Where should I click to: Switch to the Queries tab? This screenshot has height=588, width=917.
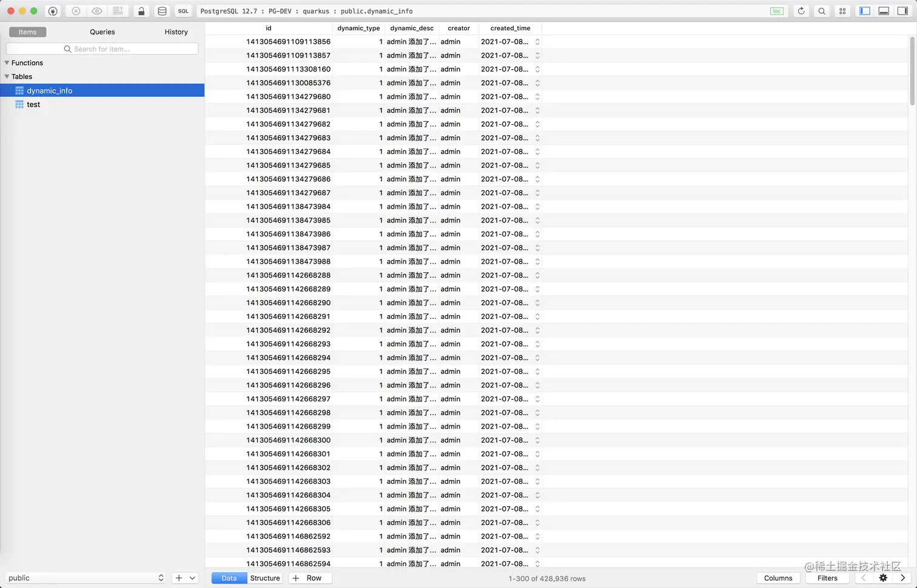[x=102, y=32]
